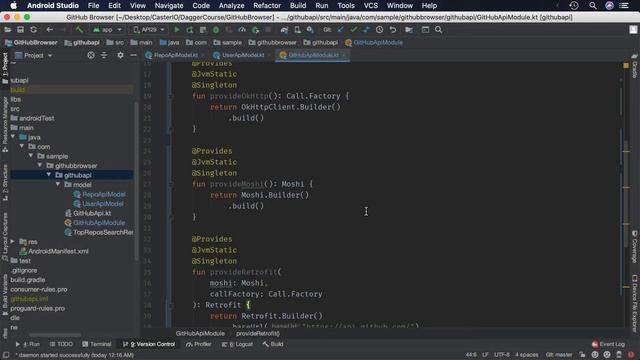Screen dimensions: 640x360
Task: Collapse the githubbrowser package in tree
Action: click(40, 166)
